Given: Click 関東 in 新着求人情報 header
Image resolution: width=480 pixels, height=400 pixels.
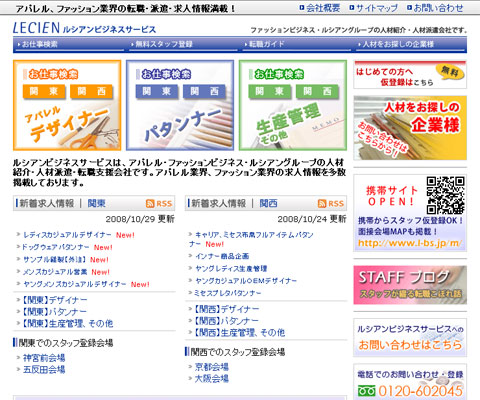Looking at the screenshot, I should pyautogui.click(x=97, y=203).
